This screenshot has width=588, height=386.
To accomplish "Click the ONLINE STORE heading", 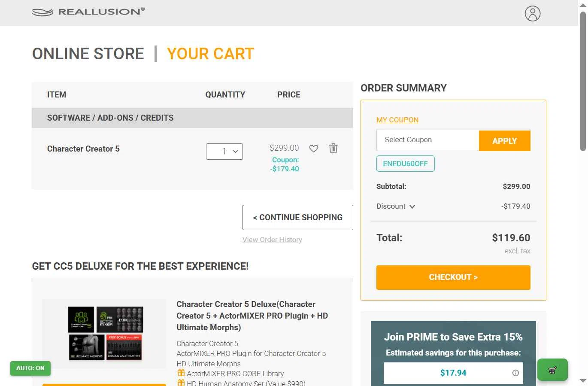I will pos(88,54).
